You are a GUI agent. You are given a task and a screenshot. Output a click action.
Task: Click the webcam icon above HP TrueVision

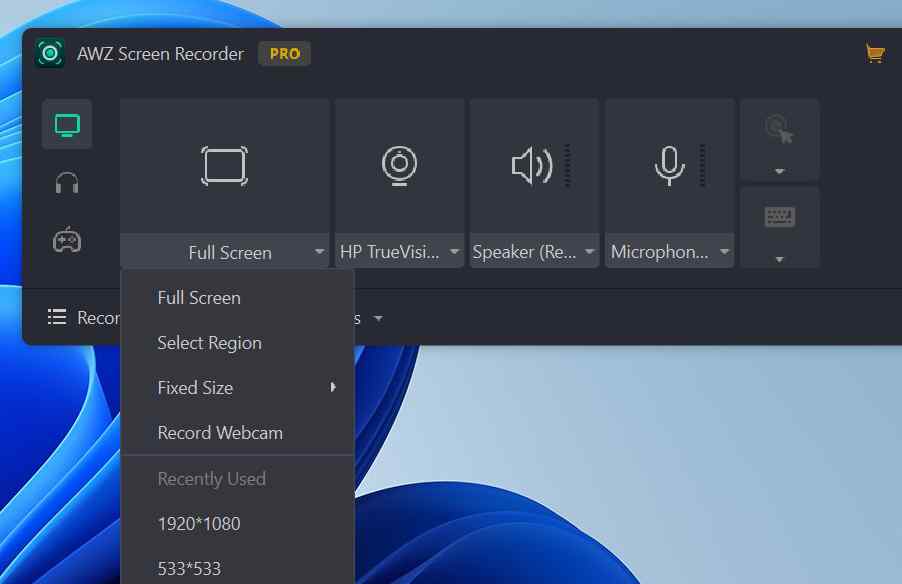pyautogui.click(x=398, y=165)
